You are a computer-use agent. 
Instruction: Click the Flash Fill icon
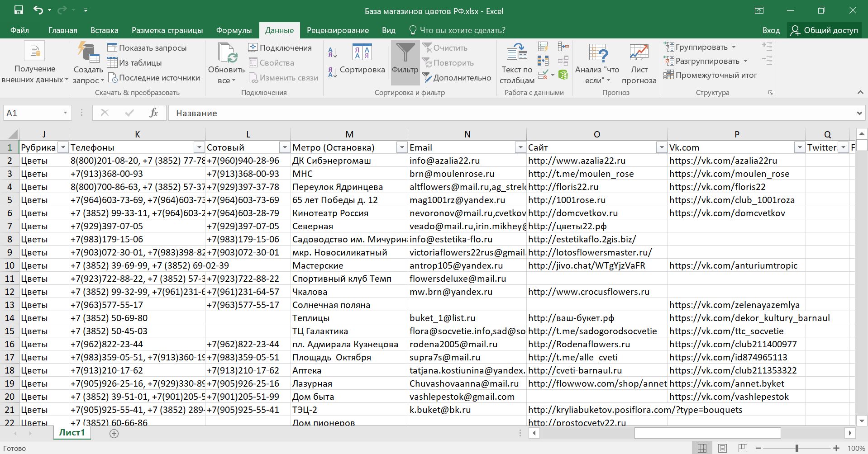coord(543,47)
